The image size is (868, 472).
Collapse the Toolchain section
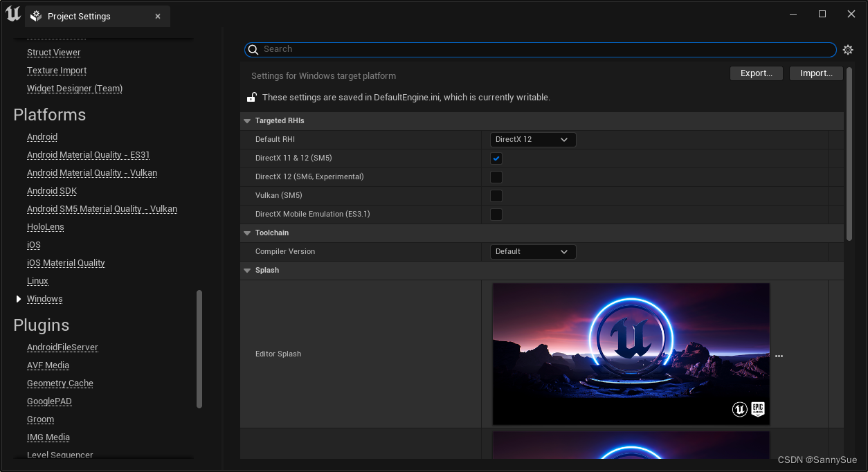(x=247, y=233)
